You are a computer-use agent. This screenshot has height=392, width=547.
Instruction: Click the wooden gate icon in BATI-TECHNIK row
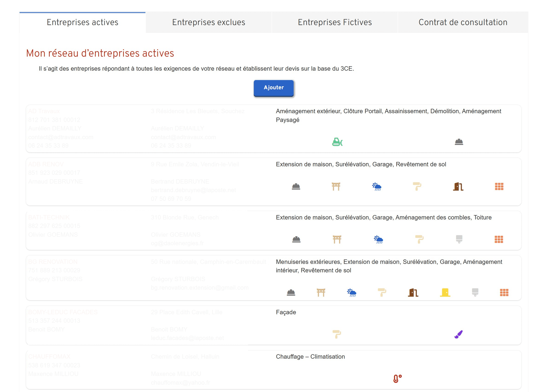click(x=337, y=239)
